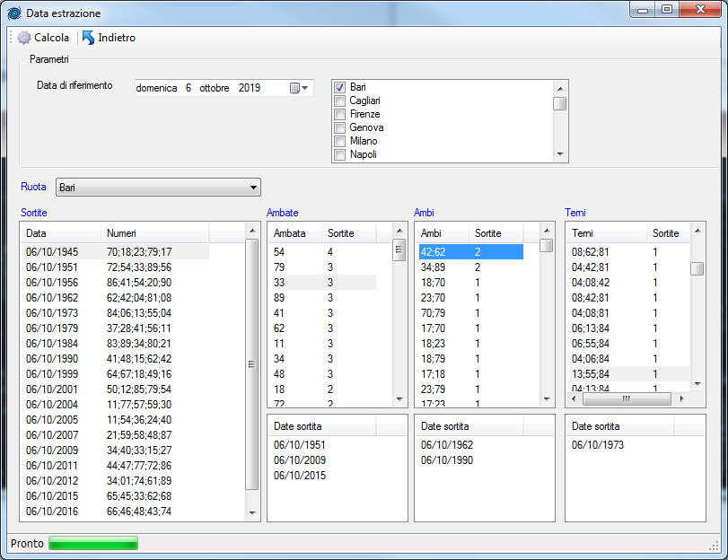Sort by the Numeri column header

155,233
